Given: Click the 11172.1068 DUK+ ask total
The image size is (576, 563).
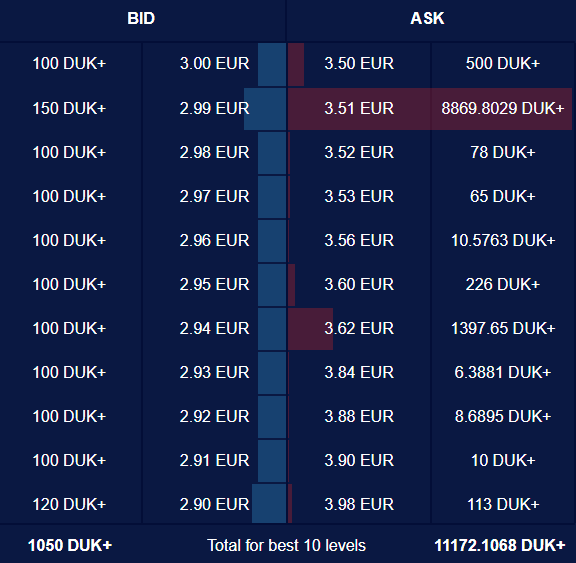Looking at the screenshot, I should [500, 545].
